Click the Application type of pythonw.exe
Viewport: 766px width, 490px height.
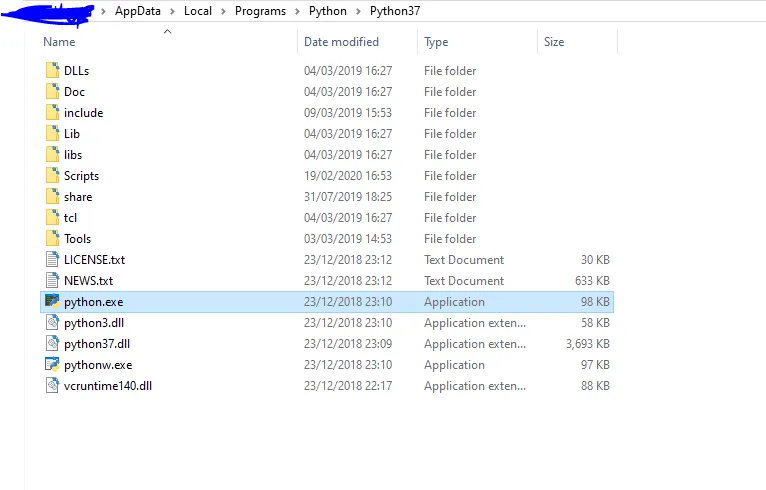click(x=454, y=365)
